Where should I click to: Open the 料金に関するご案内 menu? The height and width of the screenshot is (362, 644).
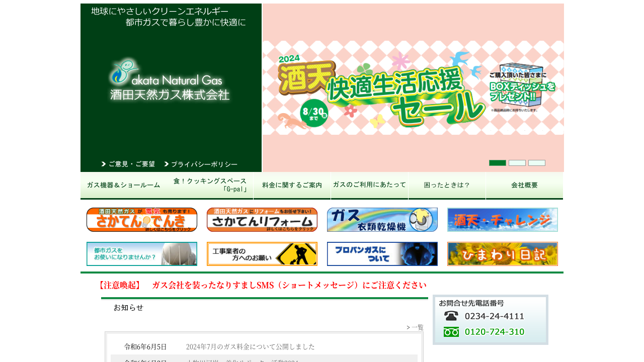click(x=292, y=186)
